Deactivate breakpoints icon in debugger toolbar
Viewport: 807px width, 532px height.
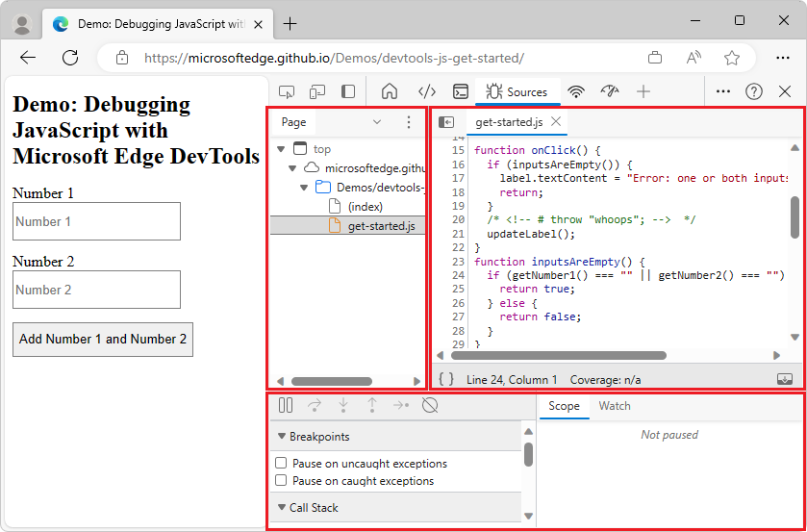click(x=430, y=406)
